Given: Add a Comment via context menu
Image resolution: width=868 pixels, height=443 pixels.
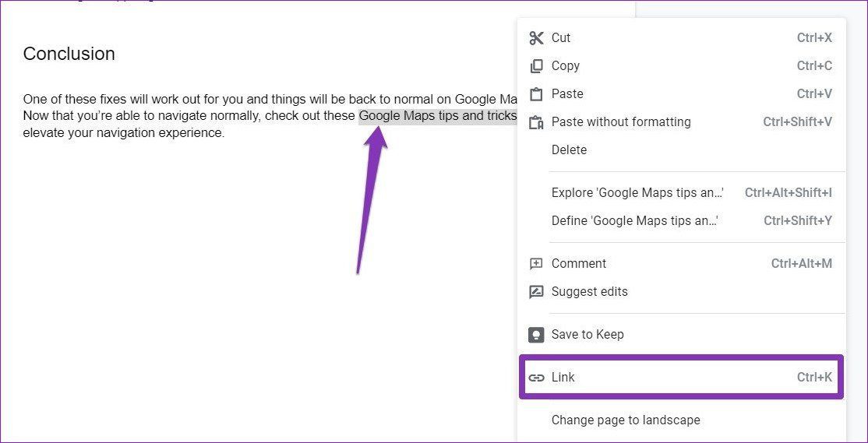Looking at the screenshot, I should (681, 264).
